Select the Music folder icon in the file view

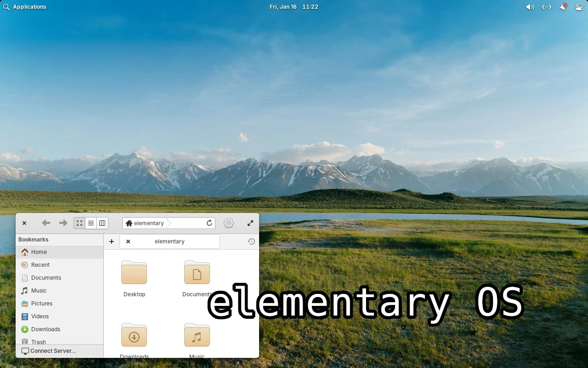pyautogui.click(x=197, y=335)
